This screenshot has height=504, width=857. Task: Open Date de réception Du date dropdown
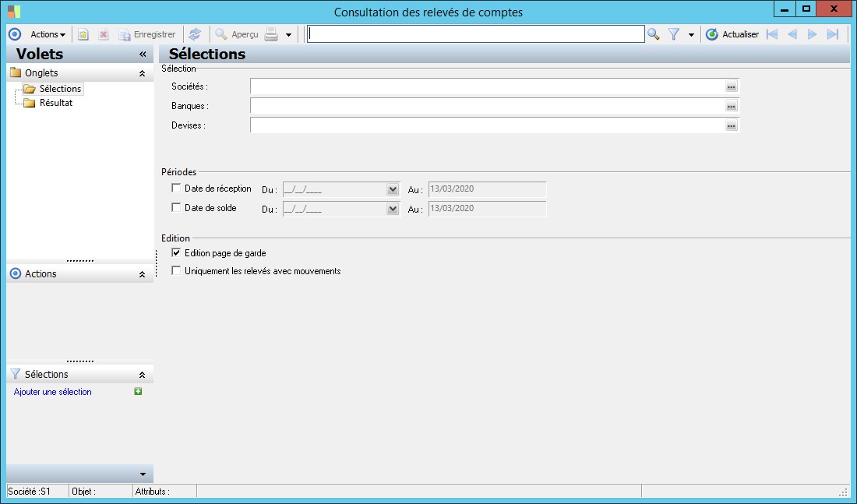point(393,190)
